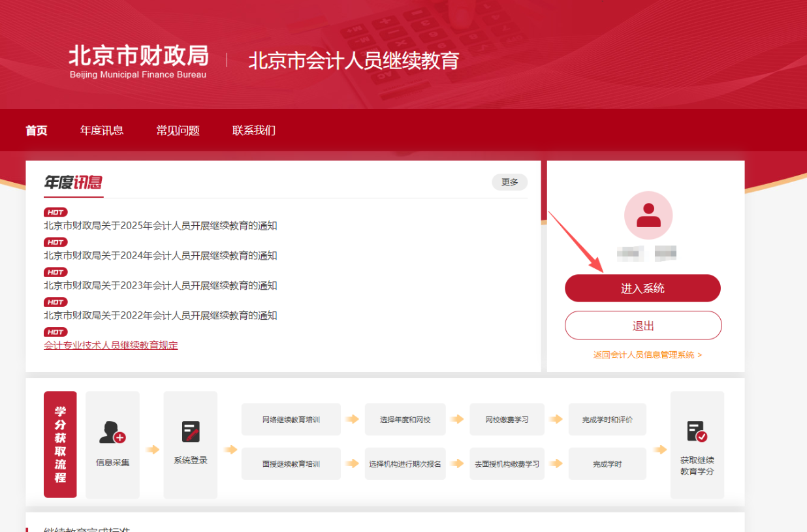Click the HOT icon beside the 2025 notice
This screenshot has width=807, height=532.
(55, 212)
